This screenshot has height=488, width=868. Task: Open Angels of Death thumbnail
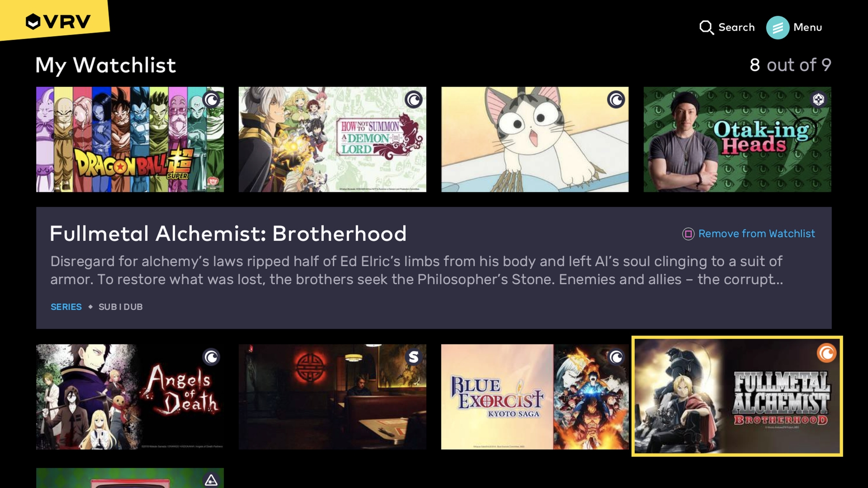coord(130,397)
